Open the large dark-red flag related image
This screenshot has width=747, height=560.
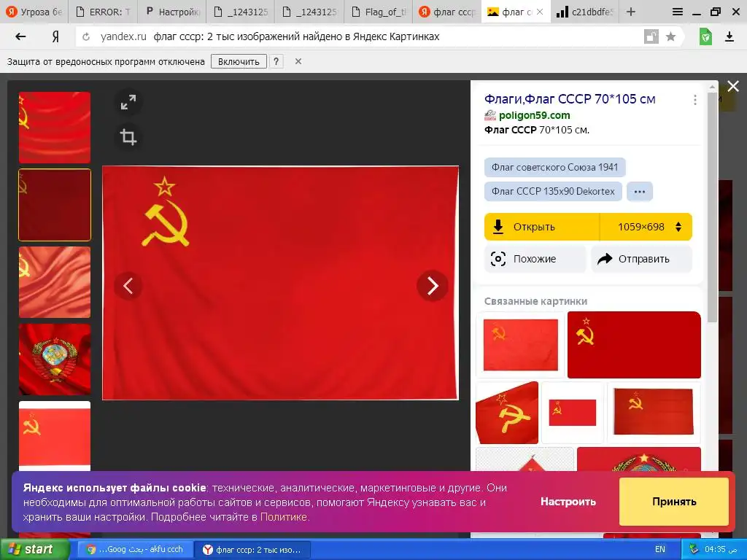(x=634, y=345)
